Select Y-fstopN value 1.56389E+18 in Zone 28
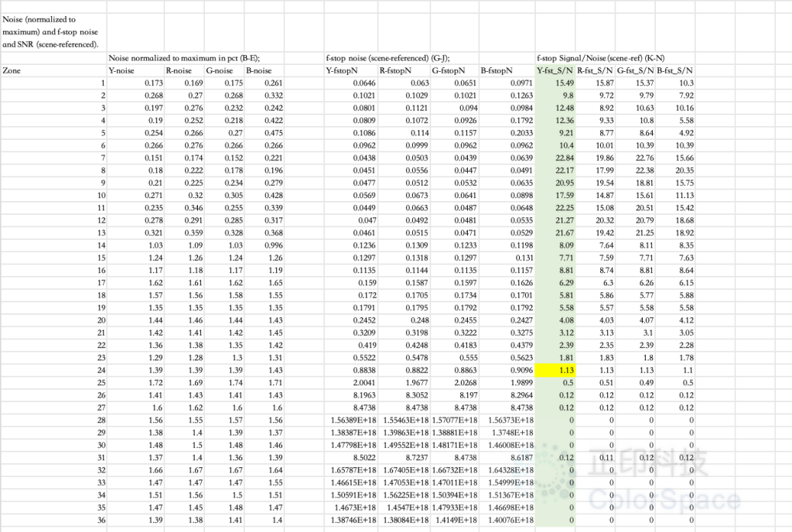This screenshot has width=792, height=532. (x=351, y=421)
